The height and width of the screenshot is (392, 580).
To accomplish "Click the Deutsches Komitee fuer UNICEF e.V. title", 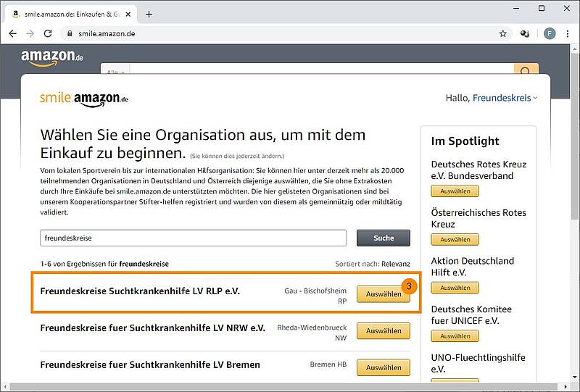I will click(x=471, y=314).
